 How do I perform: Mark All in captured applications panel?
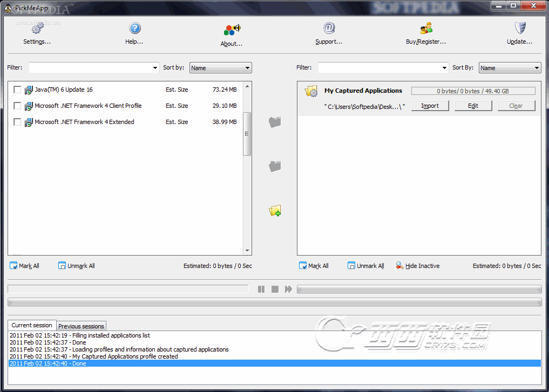pos(314,266)
